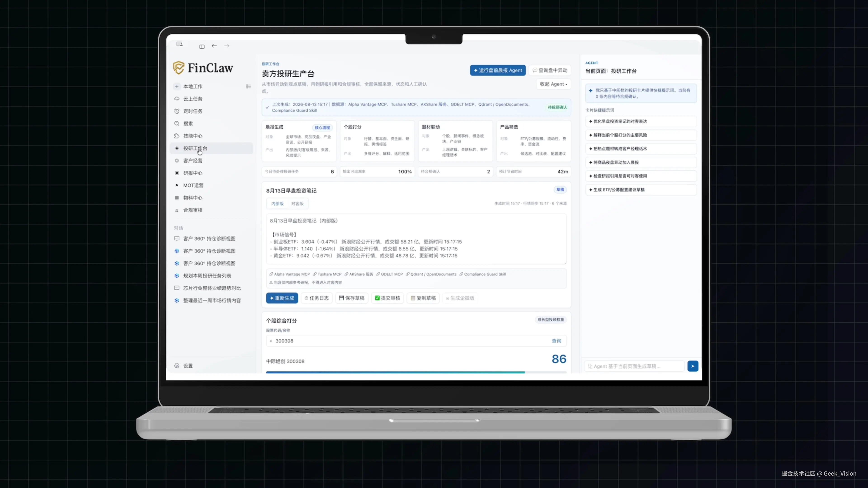Screen dimensions: 868x488
Task: Open 云上任务 cloud icon in sidebar
Action: [177, 99]
